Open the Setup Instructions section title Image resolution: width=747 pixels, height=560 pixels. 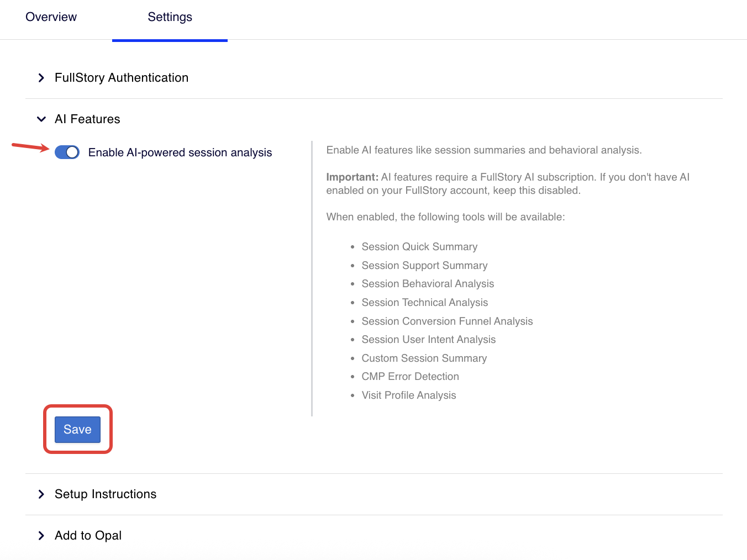[105, 494]
